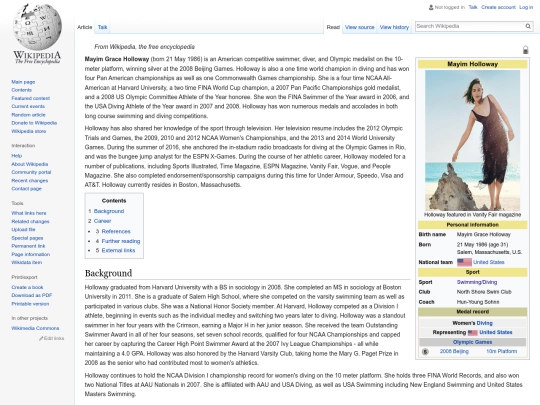Open the View source tab
This screenshot has height=405, width=540.
coord(359,27)
